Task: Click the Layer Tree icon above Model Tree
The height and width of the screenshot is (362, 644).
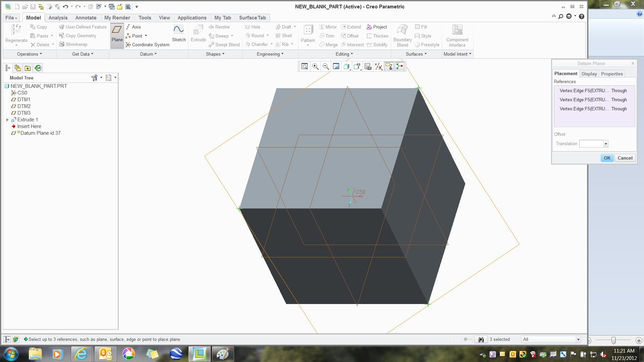Action: pos(18,68)
